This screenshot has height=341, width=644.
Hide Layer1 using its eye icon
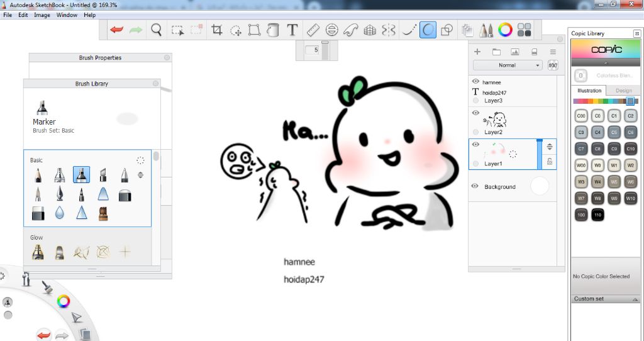coord(475,144)
